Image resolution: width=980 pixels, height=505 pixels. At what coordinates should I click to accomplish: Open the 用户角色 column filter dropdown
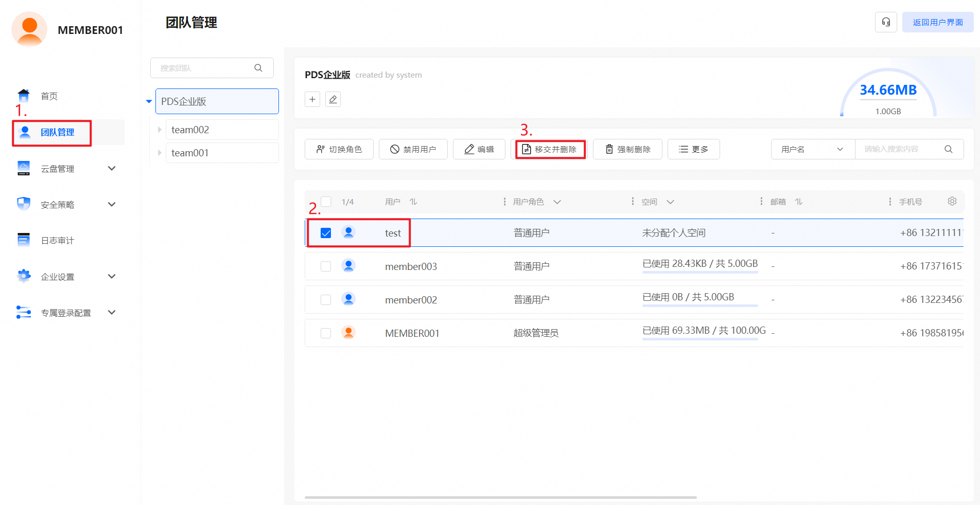click(557, 202)
